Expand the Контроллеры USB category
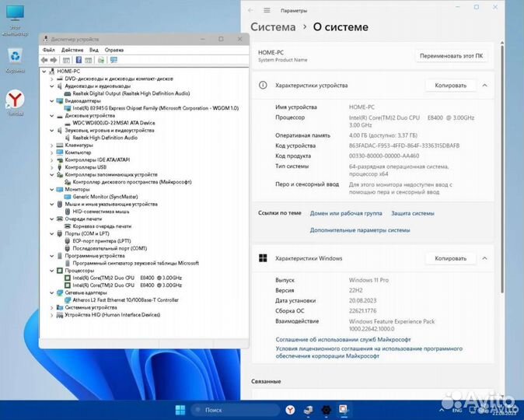 pos(51,167)
